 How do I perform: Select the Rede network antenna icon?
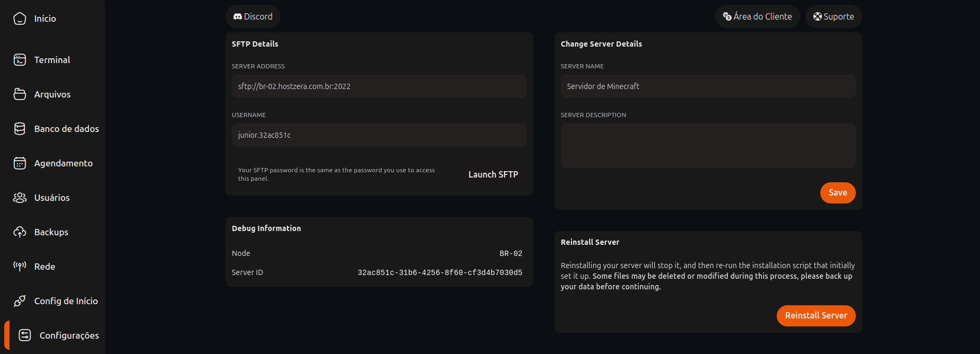pyautogui.click(x=20, y=267)
